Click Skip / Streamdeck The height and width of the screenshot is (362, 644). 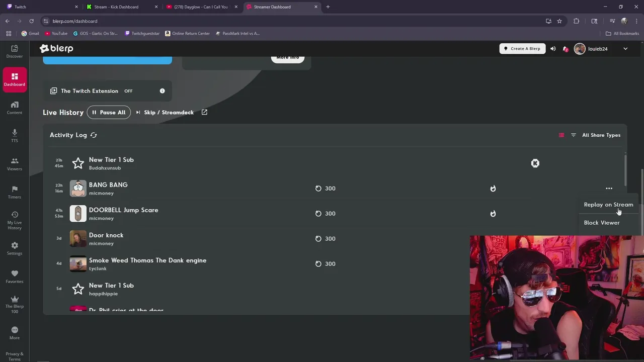[165, 112]
